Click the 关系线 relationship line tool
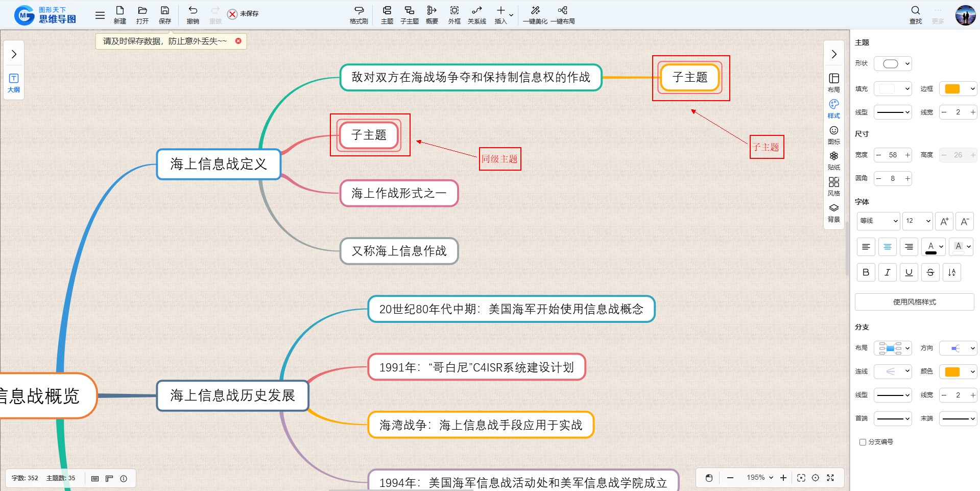 pos(476,11)
